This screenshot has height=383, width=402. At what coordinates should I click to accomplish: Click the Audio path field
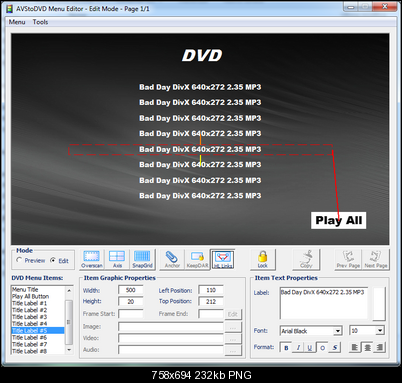pos(171,350)
